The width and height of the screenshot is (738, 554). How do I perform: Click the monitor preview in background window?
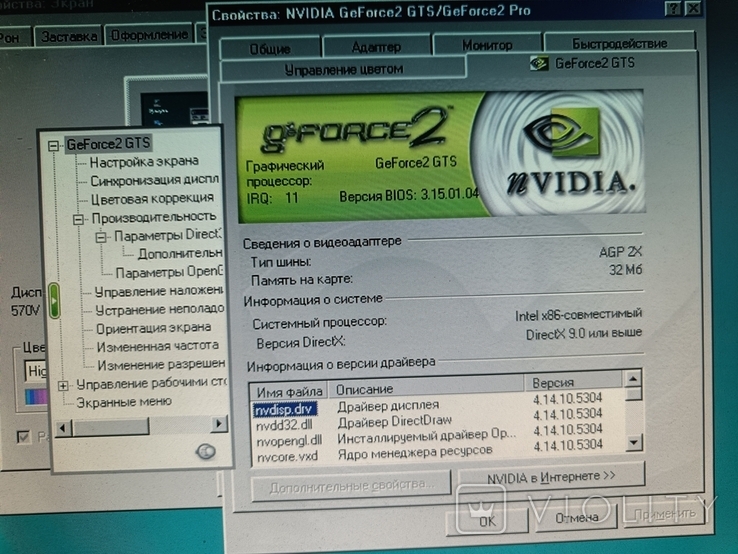pos(175,109)
